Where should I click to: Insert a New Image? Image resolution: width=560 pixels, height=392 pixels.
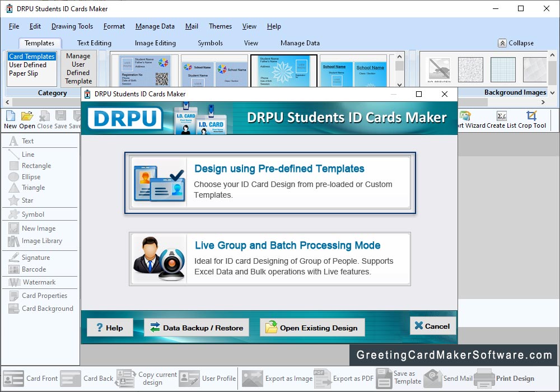point(32,228)
